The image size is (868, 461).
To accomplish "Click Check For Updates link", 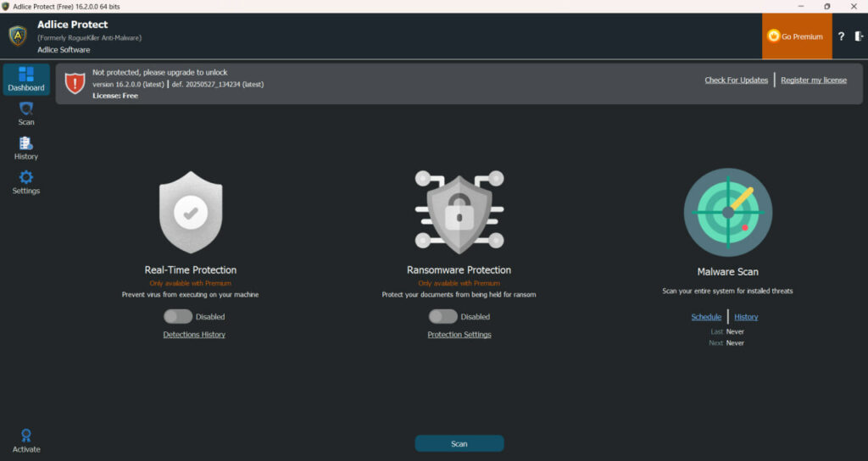I will (x=736, y=81).
